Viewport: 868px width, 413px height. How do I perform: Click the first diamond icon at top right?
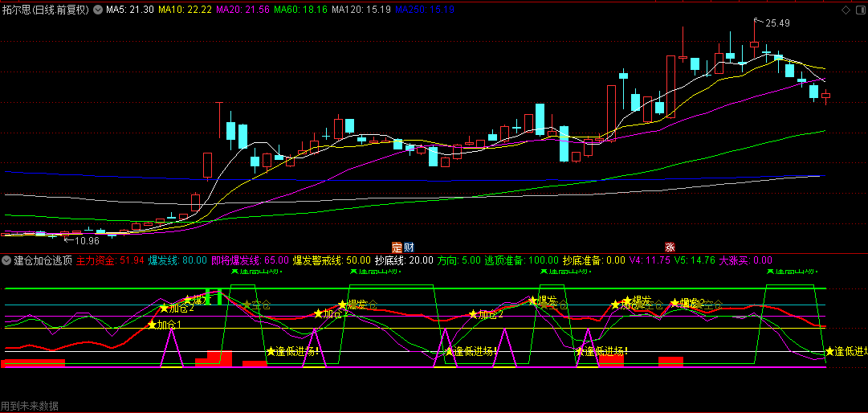pyautogui.click(x=846, y=10)
